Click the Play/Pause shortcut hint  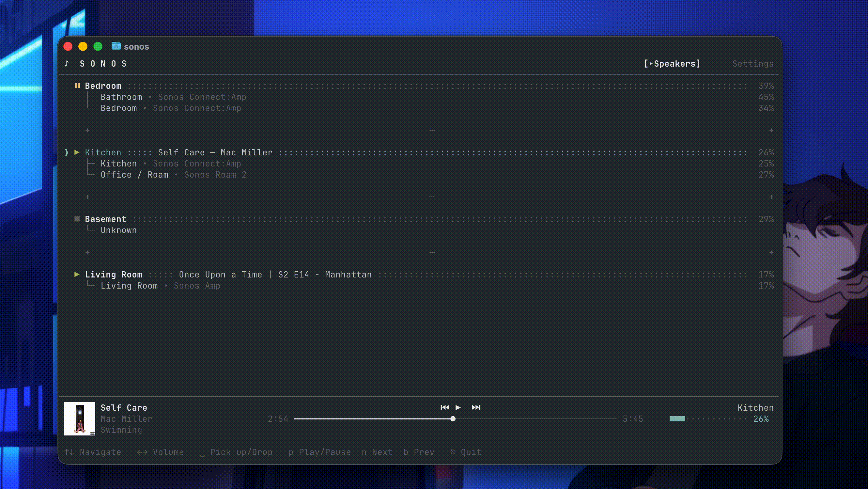(319, 452)
